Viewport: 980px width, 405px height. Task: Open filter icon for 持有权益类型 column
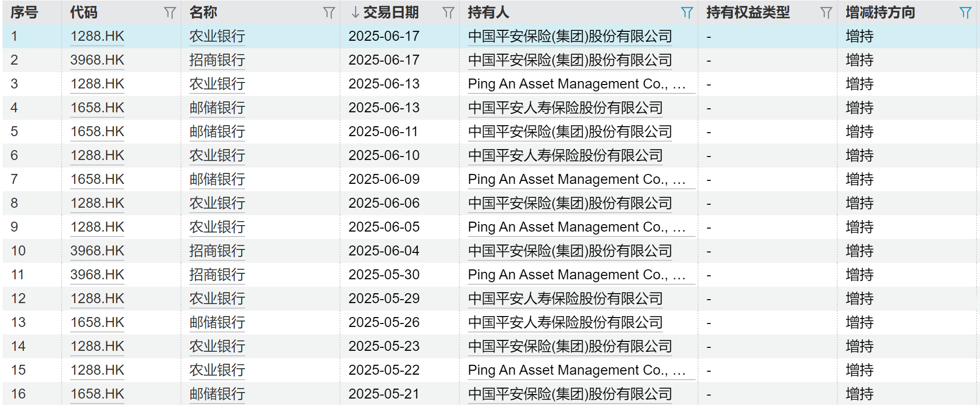826,12
